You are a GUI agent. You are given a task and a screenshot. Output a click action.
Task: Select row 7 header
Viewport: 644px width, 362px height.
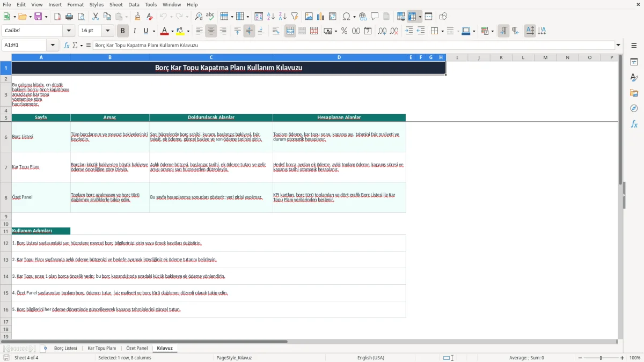pos(6,167)
